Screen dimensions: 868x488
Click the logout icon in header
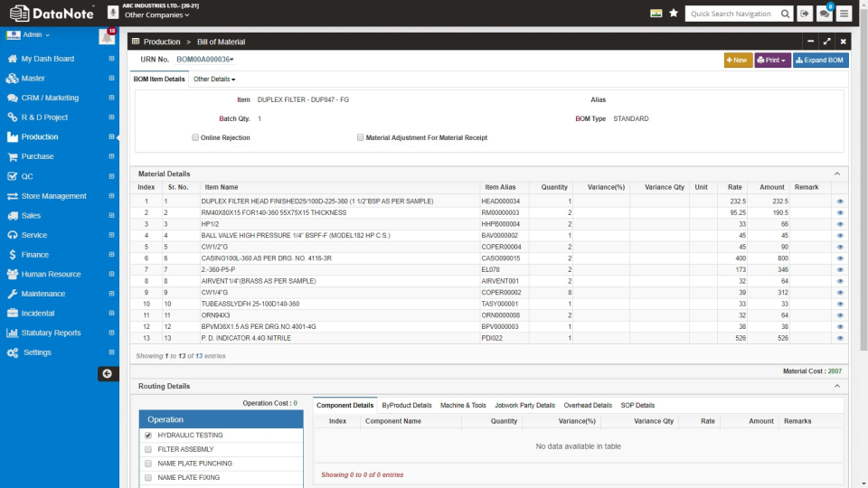pos(805,14)
